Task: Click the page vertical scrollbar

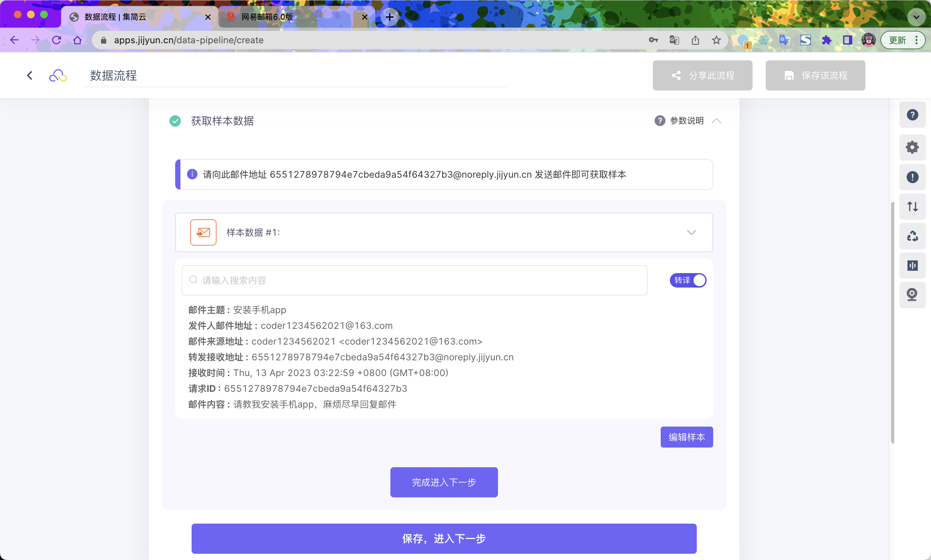Action: pos(892,323)
